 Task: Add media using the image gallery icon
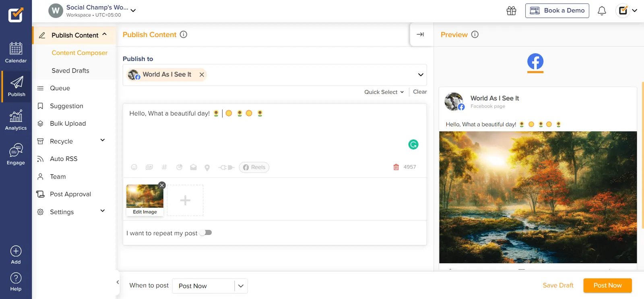[149, 167]
